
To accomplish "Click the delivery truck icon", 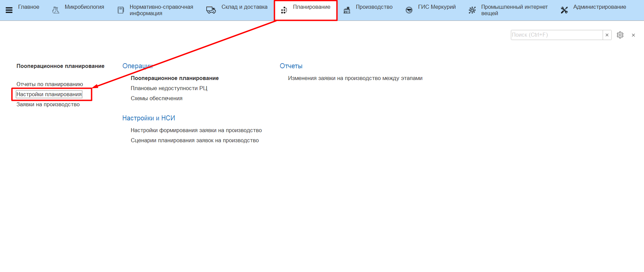I will point(211,10).
